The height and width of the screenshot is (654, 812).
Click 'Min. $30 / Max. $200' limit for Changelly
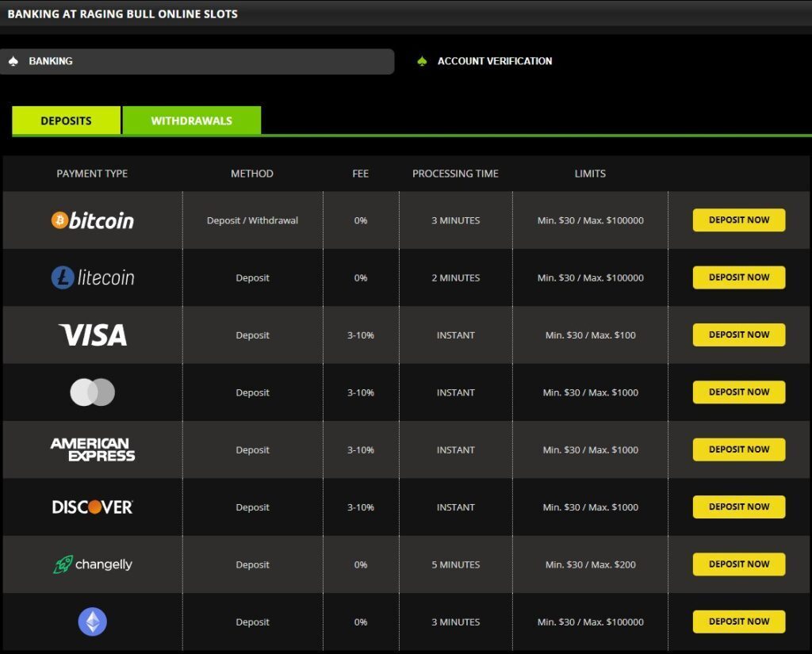590,565
